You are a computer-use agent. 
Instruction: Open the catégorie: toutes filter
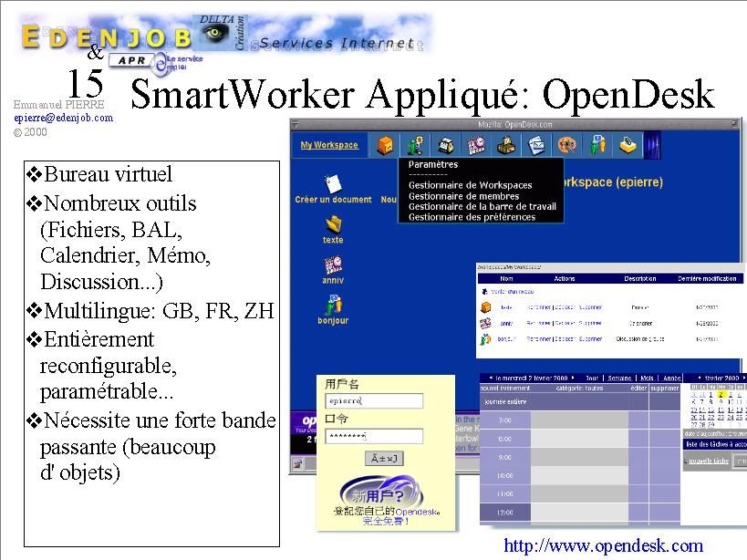(x=579, y=389)
